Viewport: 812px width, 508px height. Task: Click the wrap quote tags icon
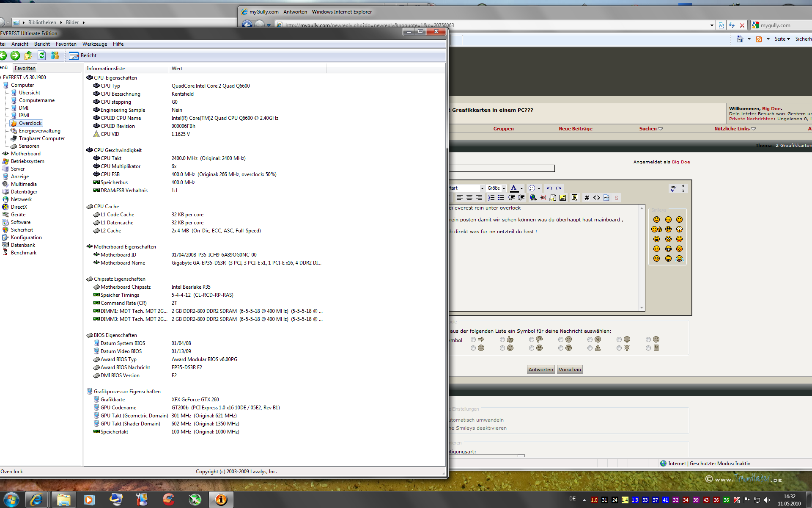(x=574, y=198)
